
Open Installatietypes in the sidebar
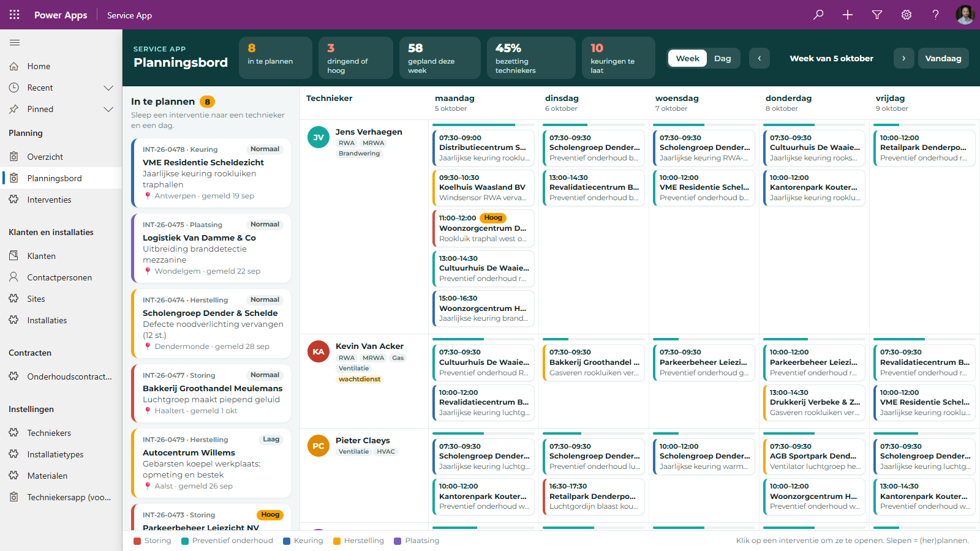61,454
